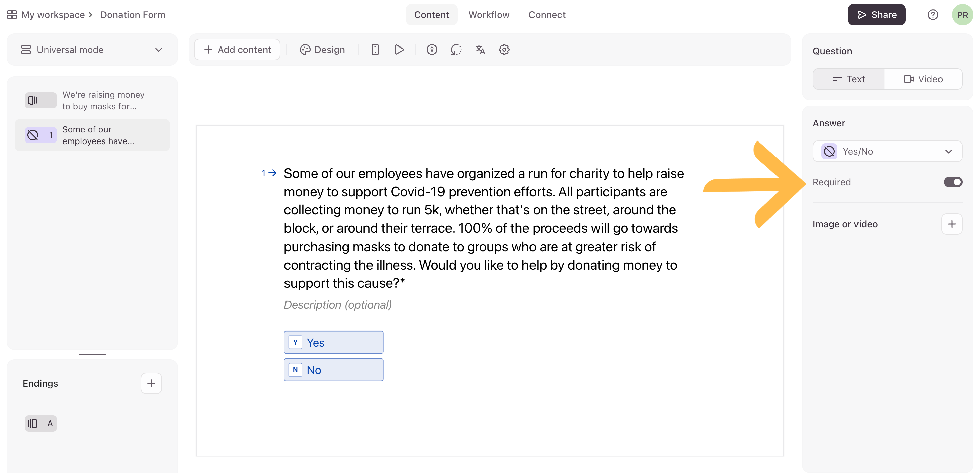Open mobile preview phone icon
Image resolution: width=980 pixels, height=473 pixels.
(375, 50)
